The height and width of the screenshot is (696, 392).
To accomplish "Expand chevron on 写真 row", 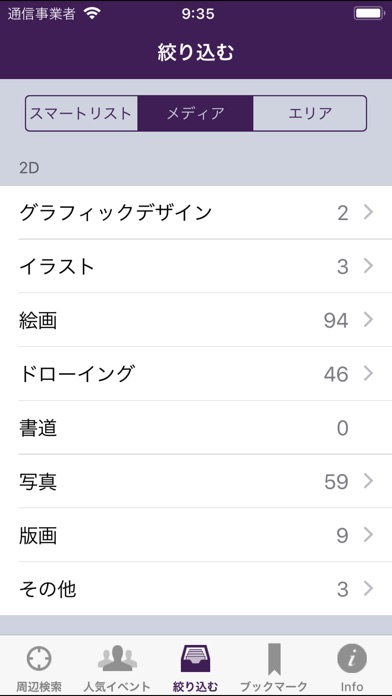I will [368, 481].
